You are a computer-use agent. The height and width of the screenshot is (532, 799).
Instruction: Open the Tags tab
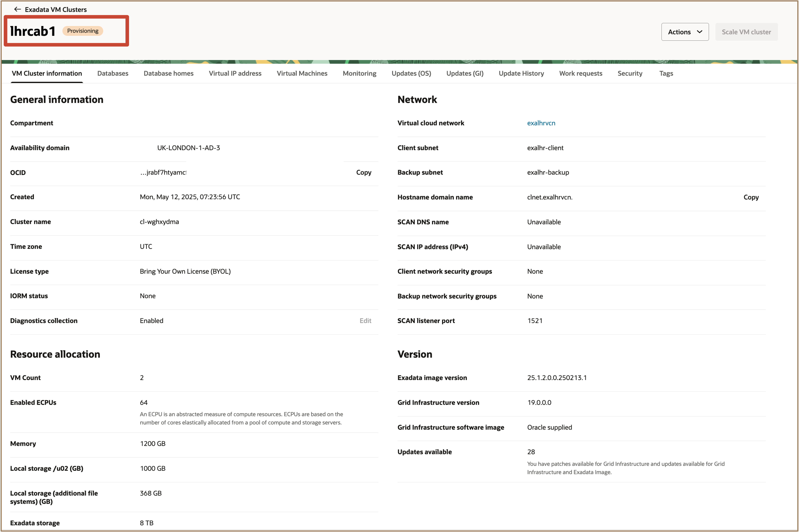pyautogui.click(x=666, y=73)
